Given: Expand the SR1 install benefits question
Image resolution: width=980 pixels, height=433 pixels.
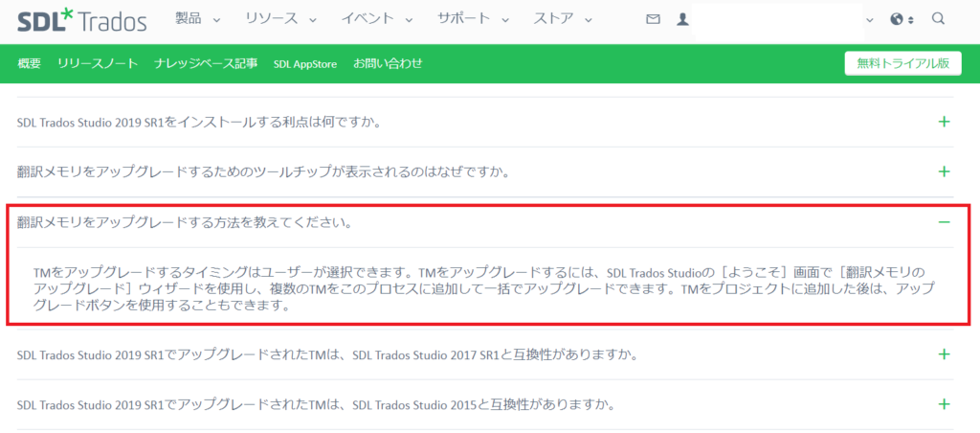Looking at the screenshot, I should (x=944, y=122).
